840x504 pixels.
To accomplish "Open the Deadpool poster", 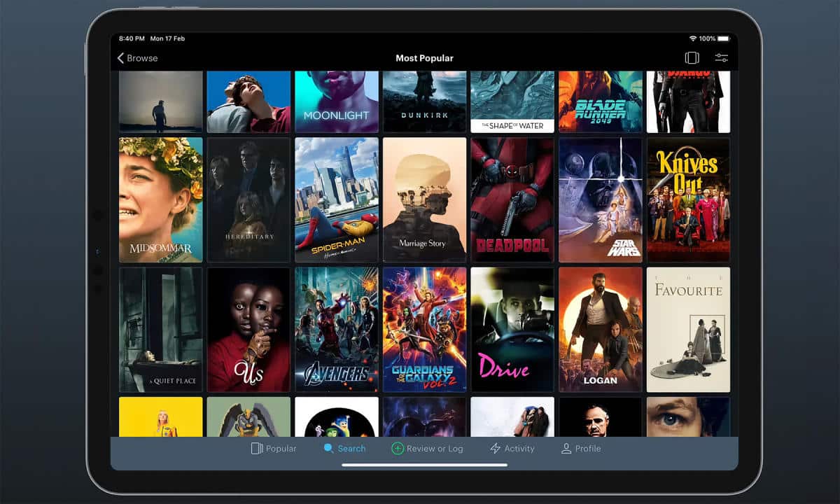I will [512, 198].
